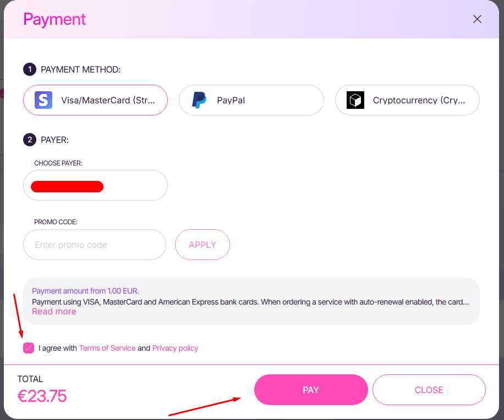Expand payment info via Read more
504x420 pixels.
54,312
